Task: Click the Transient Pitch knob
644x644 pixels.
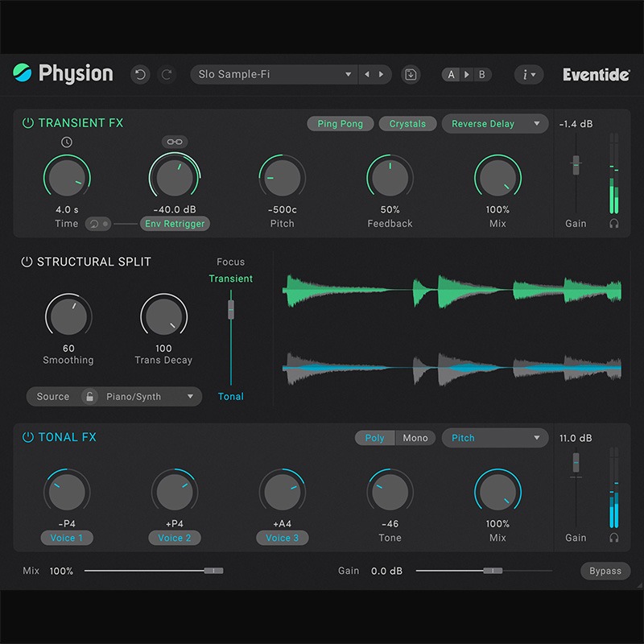Action: [x=283, y=177]
